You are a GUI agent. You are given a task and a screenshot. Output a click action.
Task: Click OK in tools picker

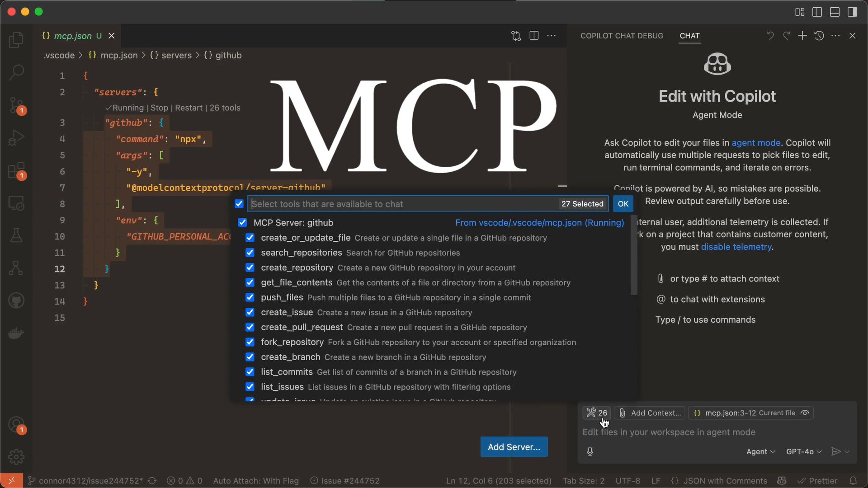(623, 204)
